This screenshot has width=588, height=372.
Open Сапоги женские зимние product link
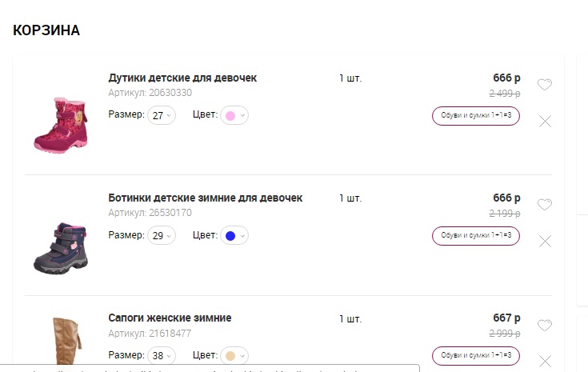[x=170, y=318]
